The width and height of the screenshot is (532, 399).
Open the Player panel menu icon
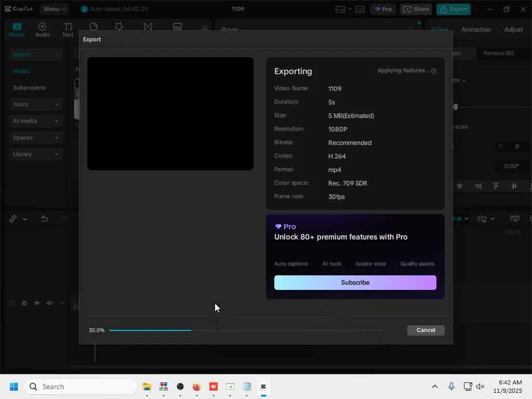tap(410, 29)
